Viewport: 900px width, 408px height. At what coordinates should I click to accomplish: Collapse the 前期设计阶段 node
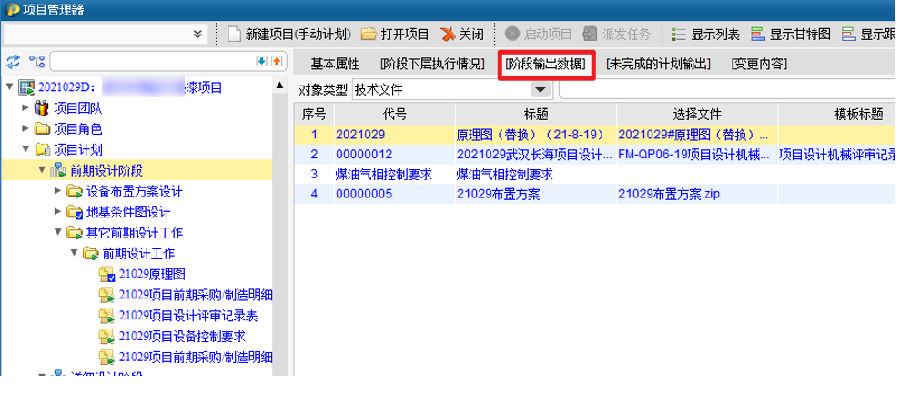pos(41,170)
